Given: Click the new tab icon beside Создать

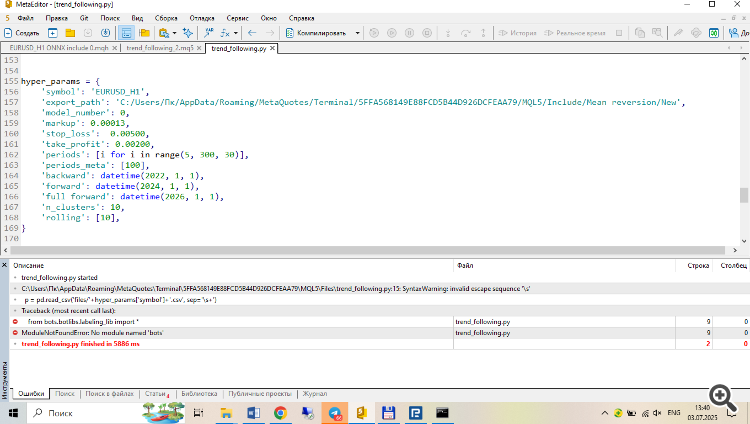Looking at the screenshot, I should 53,33.
